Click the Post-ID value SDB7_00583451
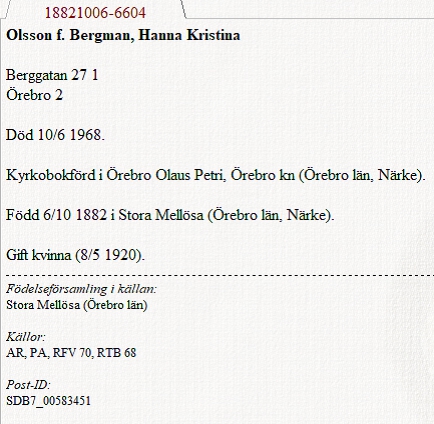This screenshot has width=434, height=424. (48, 401)
